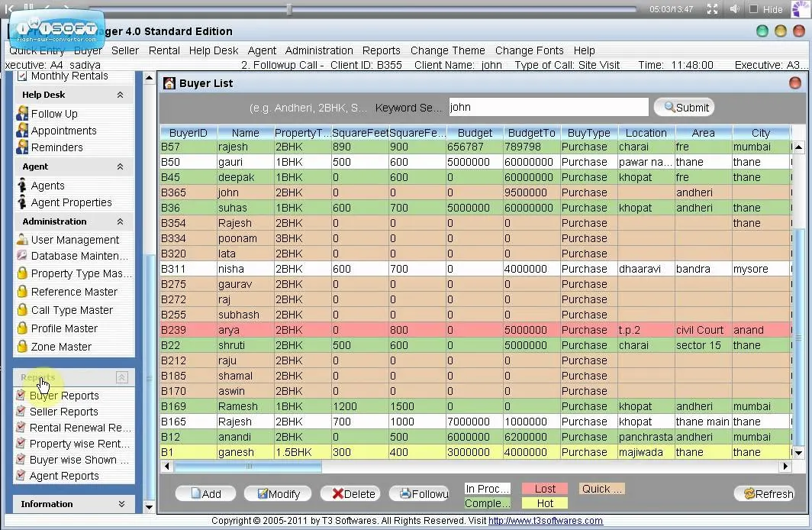The width and height of the screenshot is (812, 530).
Task: Open Agent Reports
Action: 63,476
